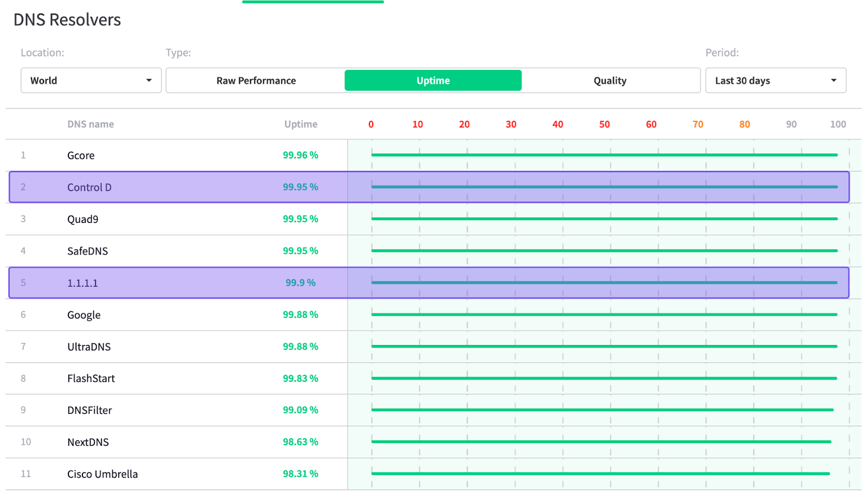868x500 pixels.
Task: Click the NextDNS uptime bar
Action: (x=601, y=442)
